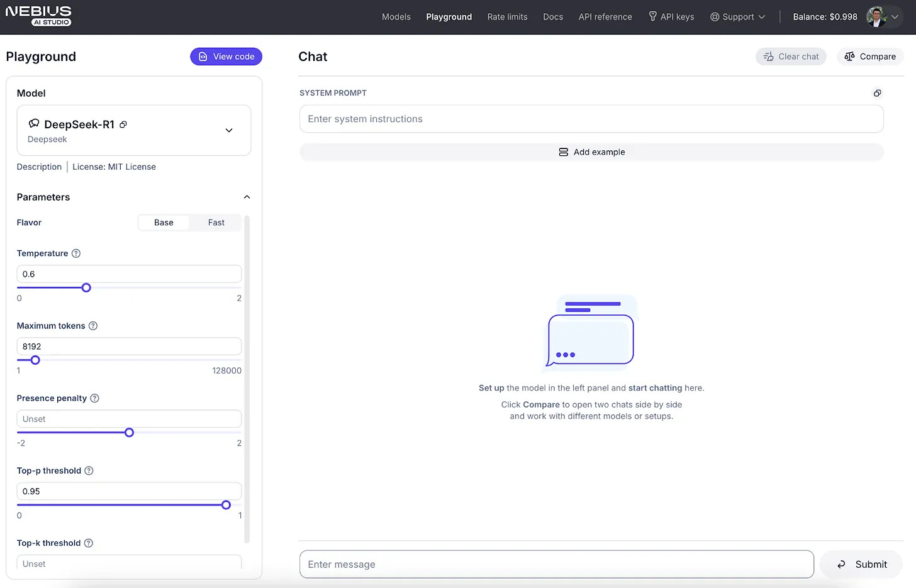Select the Fast flavor option

pyautogui.click(x=216, y=223)
